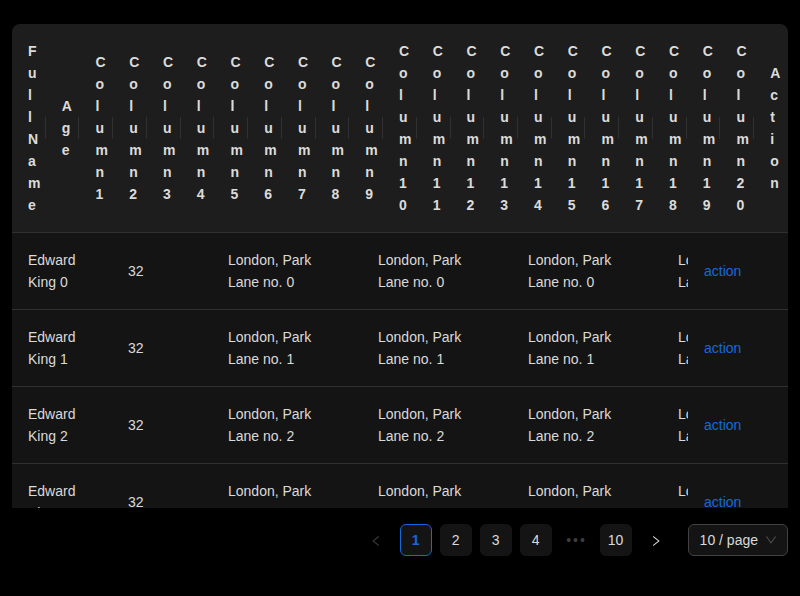The image size is (800, 596).
Task: Click the previous page arrow
Action: 376,540
